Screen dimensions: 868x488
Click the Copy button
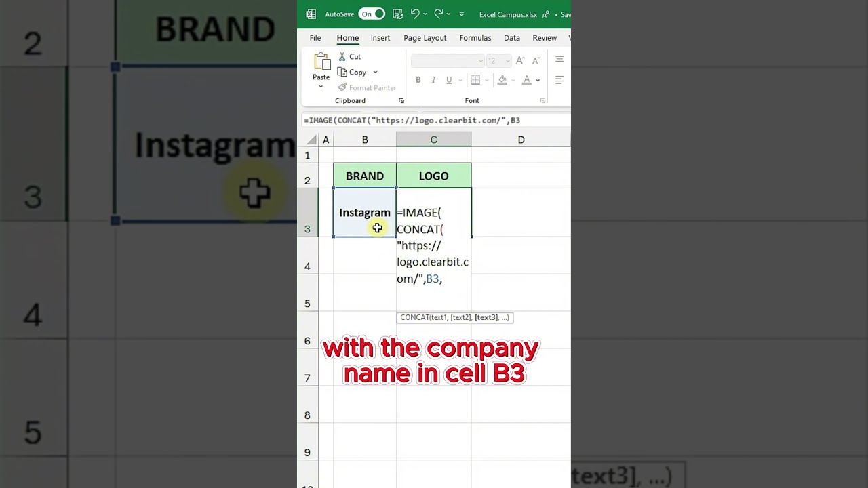[x=353, y=73]
